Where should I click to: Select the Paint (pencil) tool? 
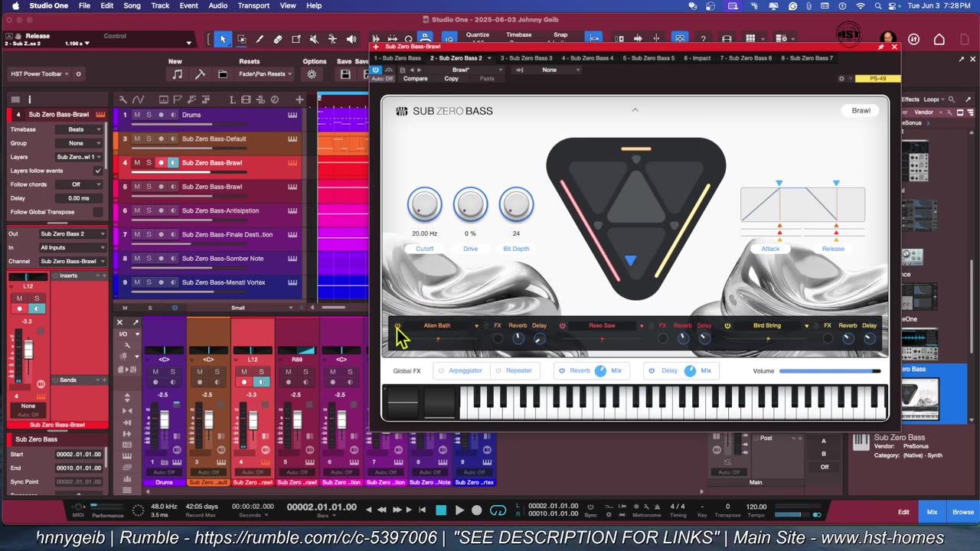point(260,39)
